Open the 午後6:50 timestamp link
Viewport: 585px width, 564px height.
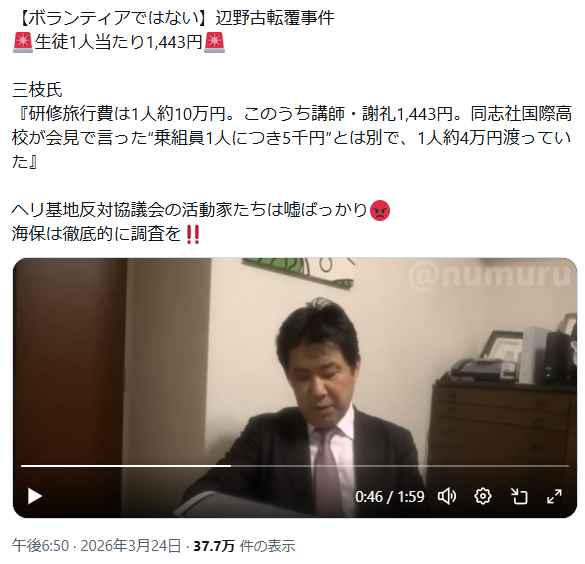(40, 546)
